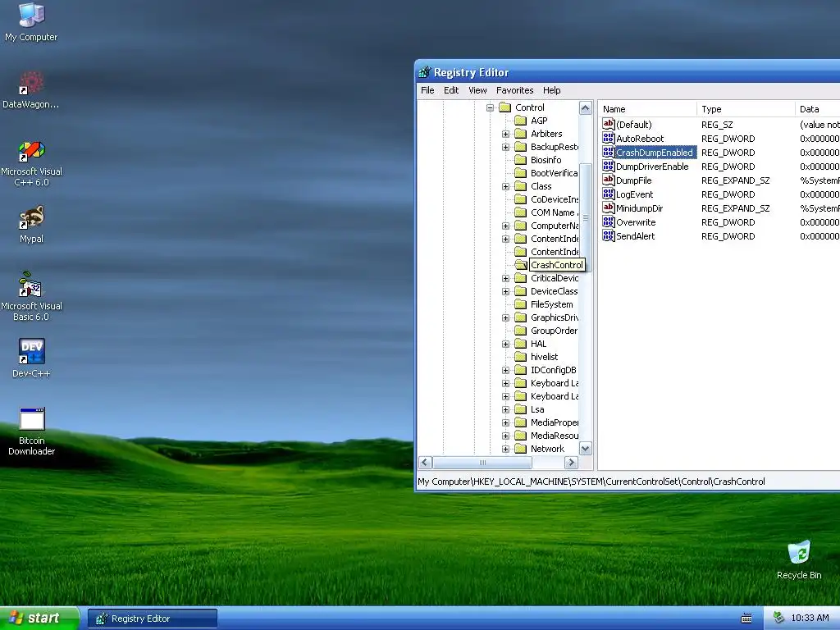Click the (Default) string value icon
The height and width of the screenshot is (630, 840).
click(x=608, y=125)
